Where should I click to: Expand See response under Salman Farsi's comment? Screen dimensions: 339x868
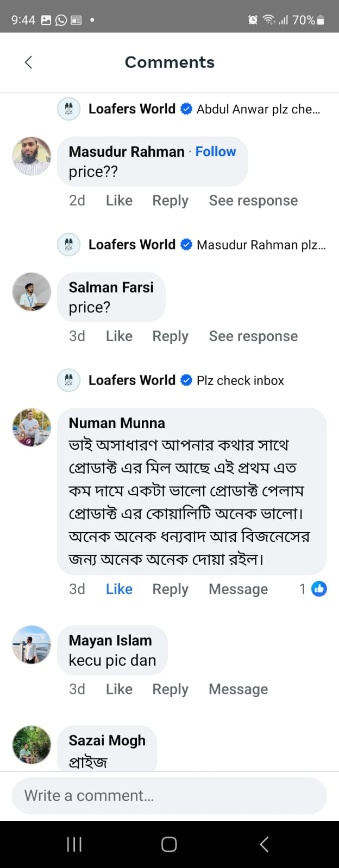pyautogui.click(x=253, y=336)
